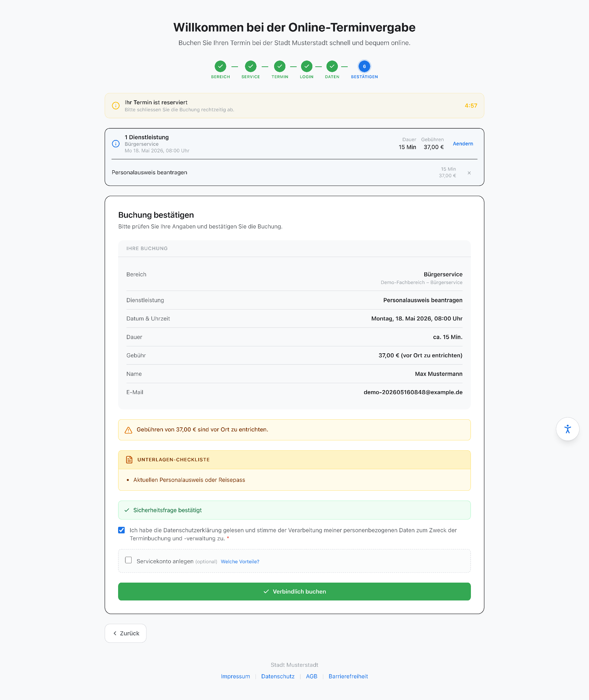Open the Welche Vorteile? link

tap(240, 561)
